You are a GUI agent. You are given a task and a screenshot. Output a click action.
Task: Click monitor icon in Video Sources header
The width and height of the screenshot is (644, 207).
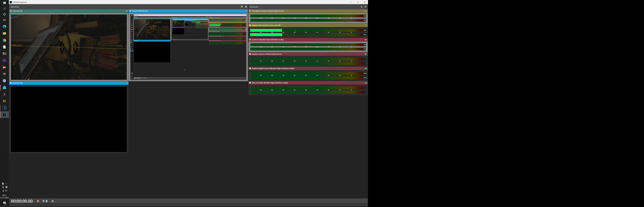tap(246, 7)
